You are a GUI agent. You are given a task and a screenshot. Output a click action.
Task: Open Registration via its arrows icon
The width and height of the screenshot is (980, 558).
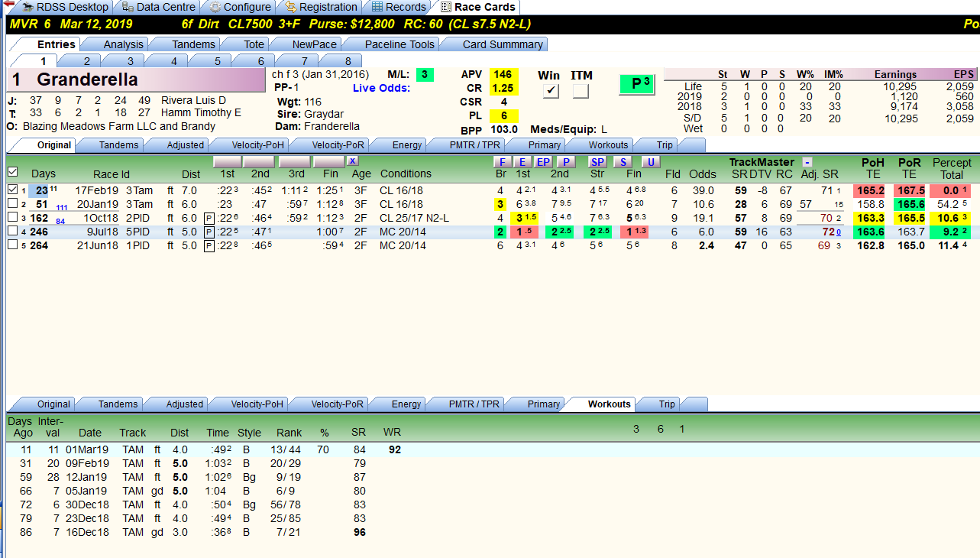290,7
